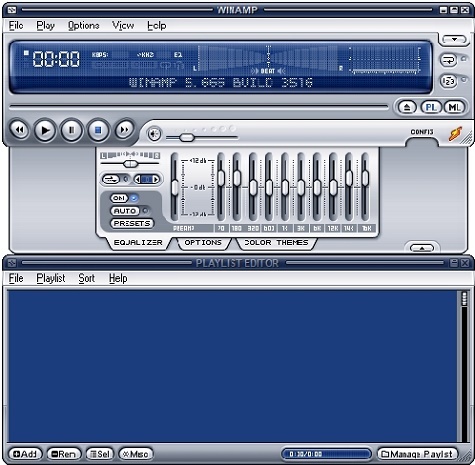475x465 pixels.
Task: Collapse the drawer with the up-arrow button
Action: click(422, 248)
